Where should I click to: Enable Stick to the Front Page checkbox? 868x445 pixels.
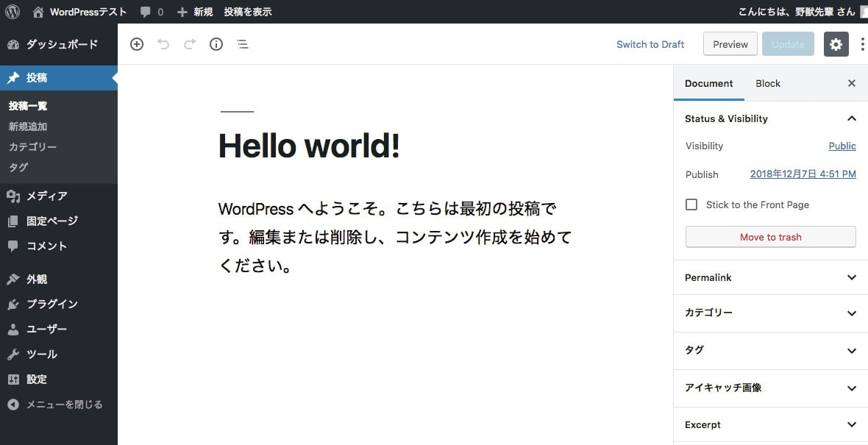click(691, 204)
